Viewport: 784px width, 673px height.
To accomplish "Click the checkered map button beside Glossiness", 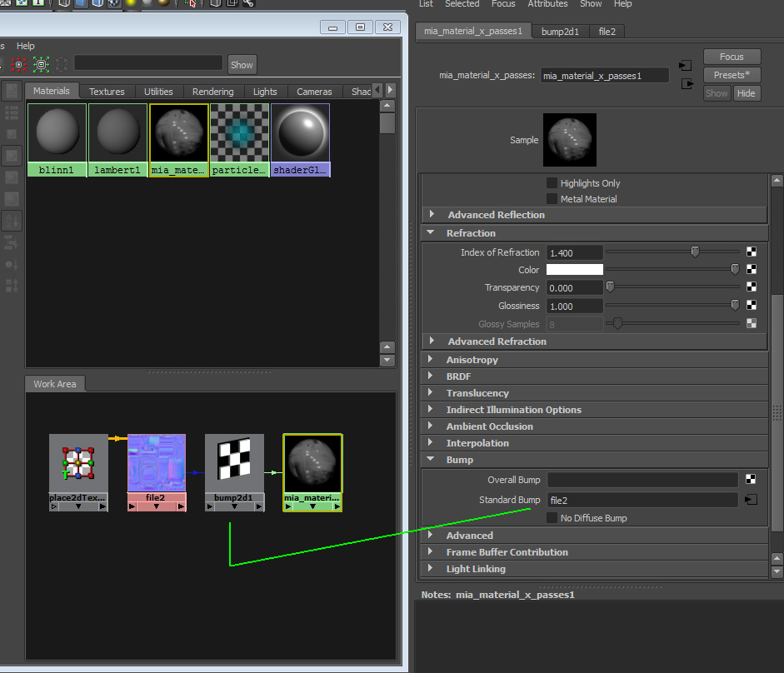I will [x=752, y=305].
